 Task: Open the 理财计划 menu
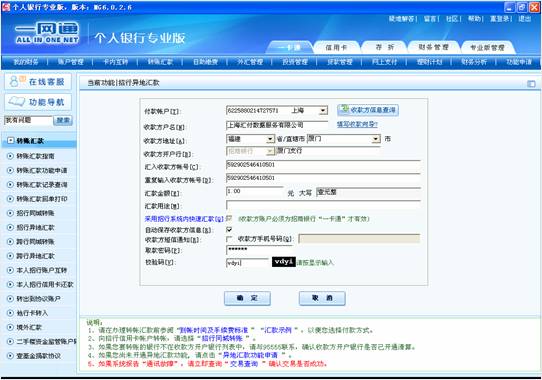[x=429, y=62]
